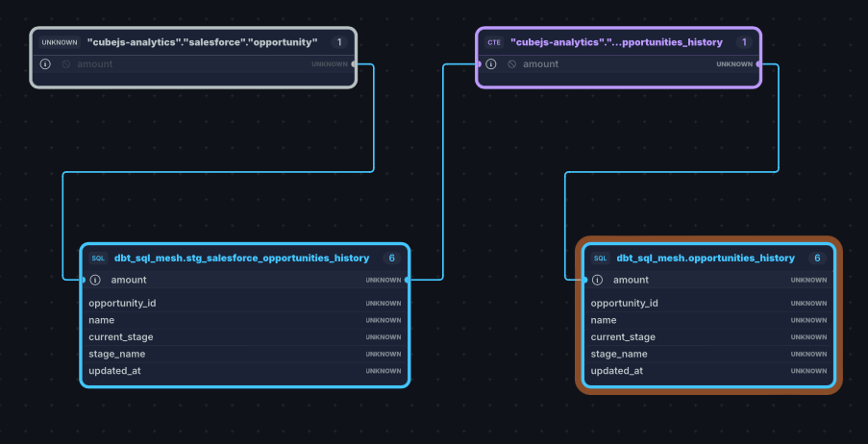Select amount column in the CTE node
This screenshot has height=444, width=868.
click(x=618, y=64)
